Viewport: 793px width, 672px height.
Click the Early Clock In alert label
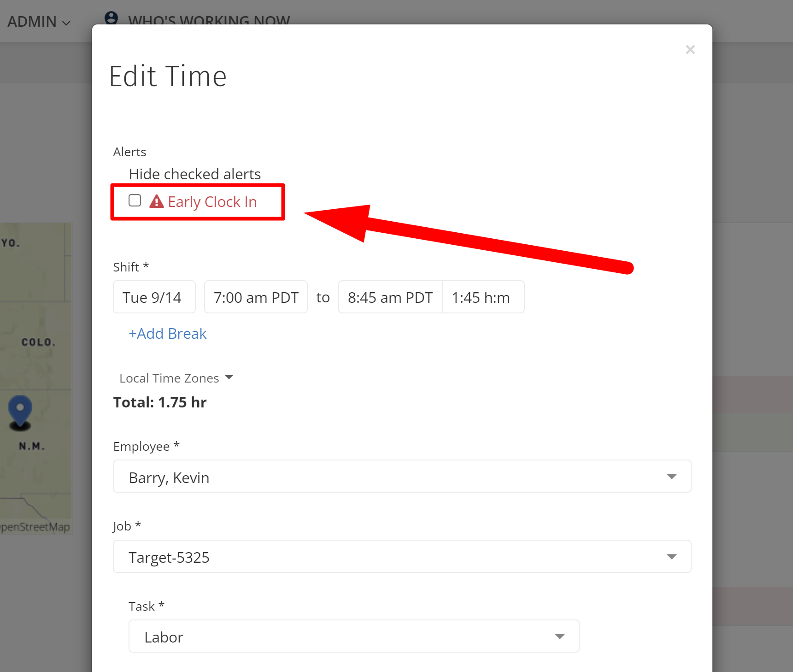coord(212,202)
